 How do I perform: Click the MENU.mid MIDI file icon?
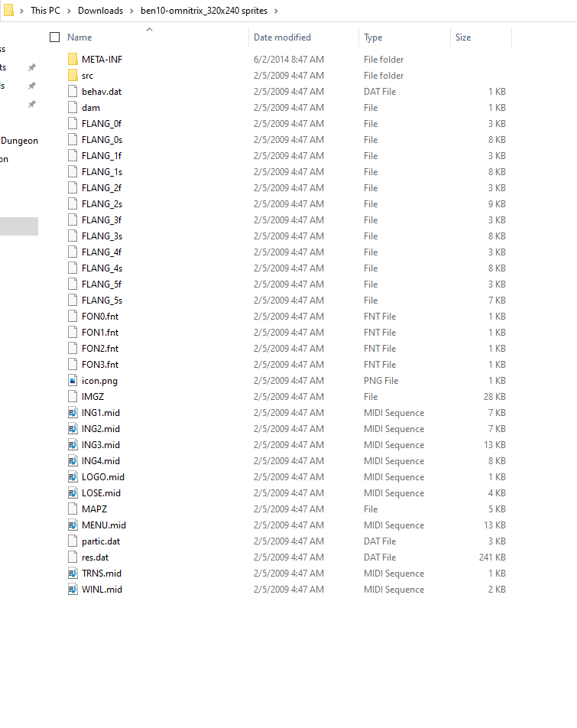(x=73, y=525)
